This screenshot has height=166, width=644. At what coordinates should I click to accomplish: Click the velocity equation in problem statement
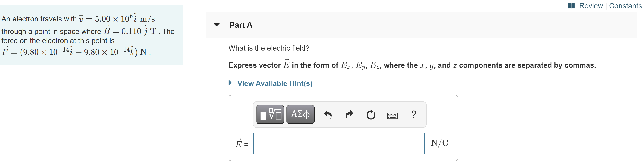[x=117, y=18]
